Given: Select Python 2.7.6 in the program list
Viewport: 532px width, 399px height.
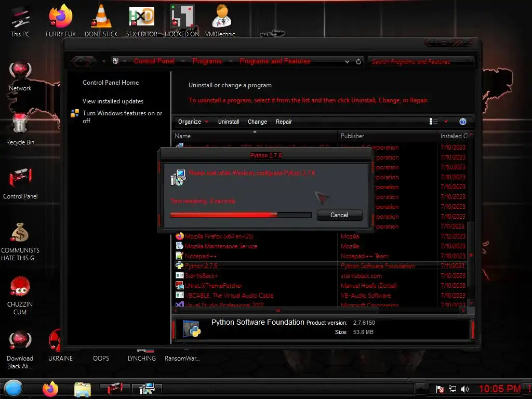Looking at the screenshot, I should coord(321,265).
